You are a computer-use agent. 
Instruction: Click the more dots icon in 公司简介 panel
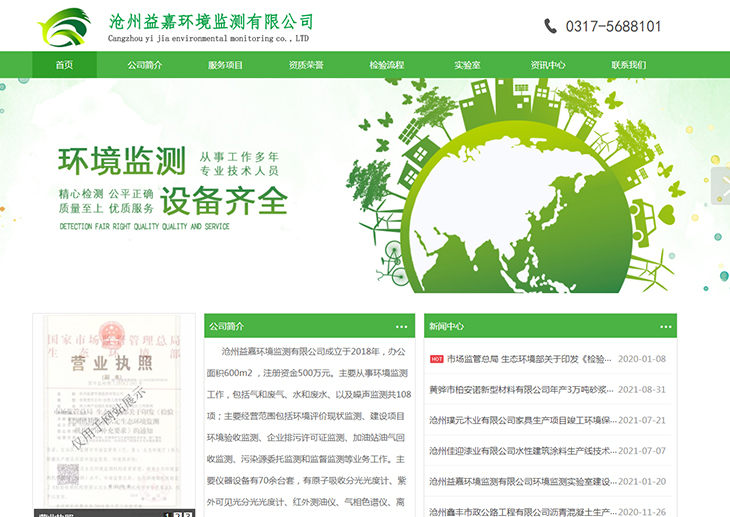point(401,327)
